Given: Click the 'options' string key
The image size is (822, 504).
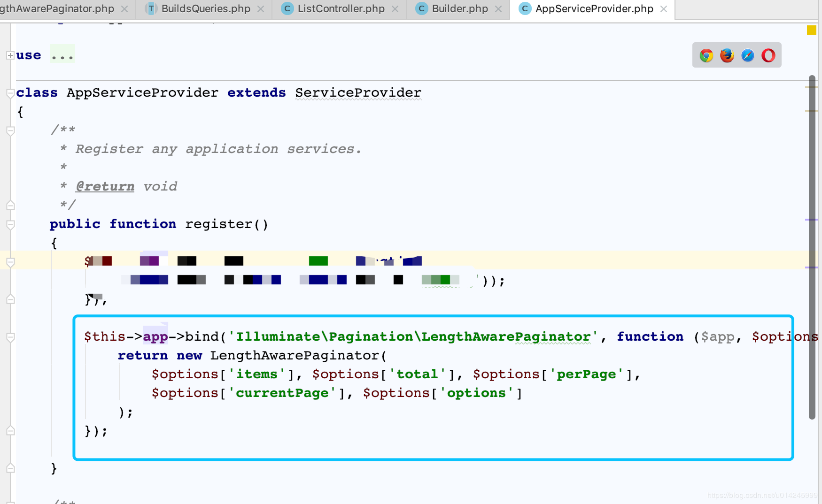Looking at the screenshot, I should (x=476, y=393).
